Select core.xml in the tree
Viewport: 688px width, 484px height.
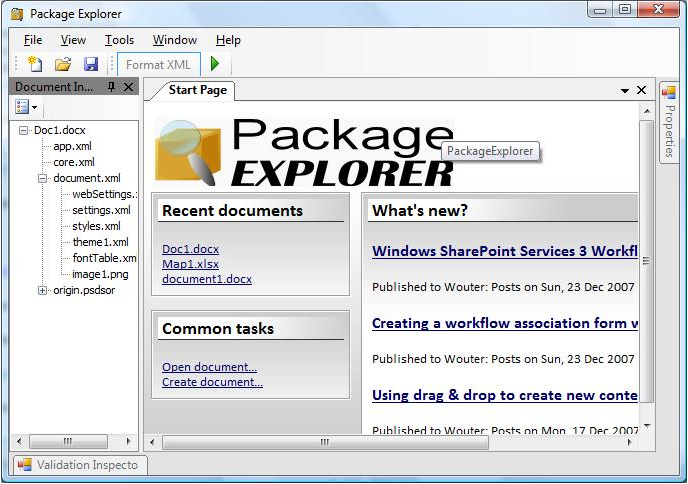pos(74,162)
